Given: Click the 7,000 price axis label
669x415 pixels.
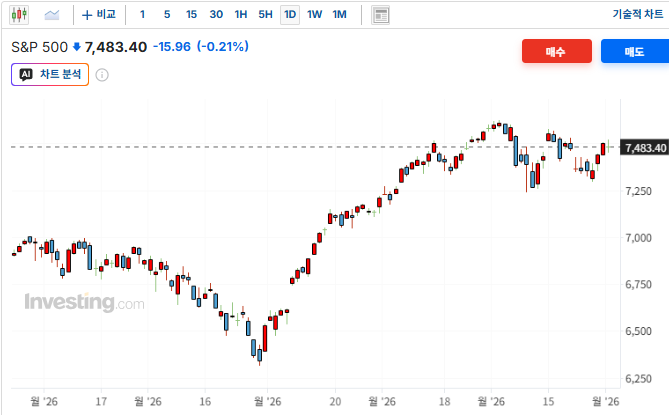Looking at the screenshot, I should click(638, 238).
